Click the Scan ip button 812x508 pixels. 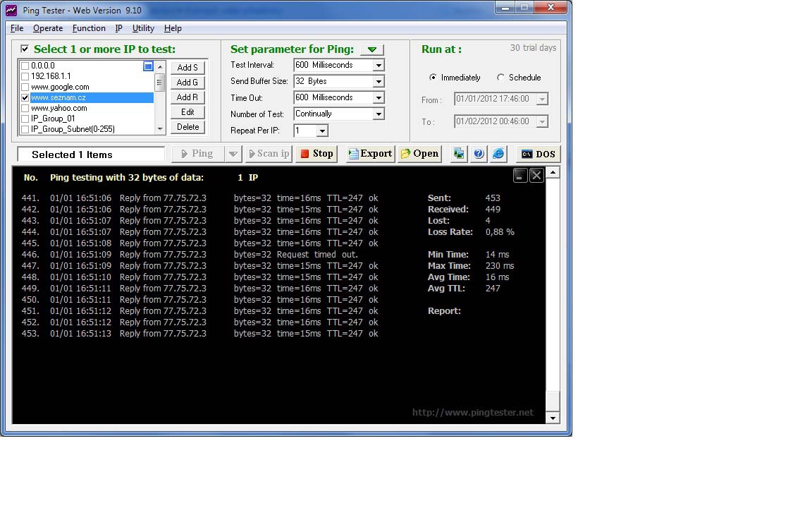[269, 154]
